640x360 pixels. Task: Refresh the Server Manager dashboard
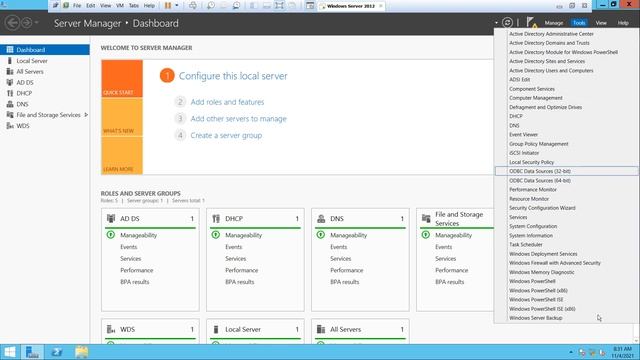[x=507, y=23]
